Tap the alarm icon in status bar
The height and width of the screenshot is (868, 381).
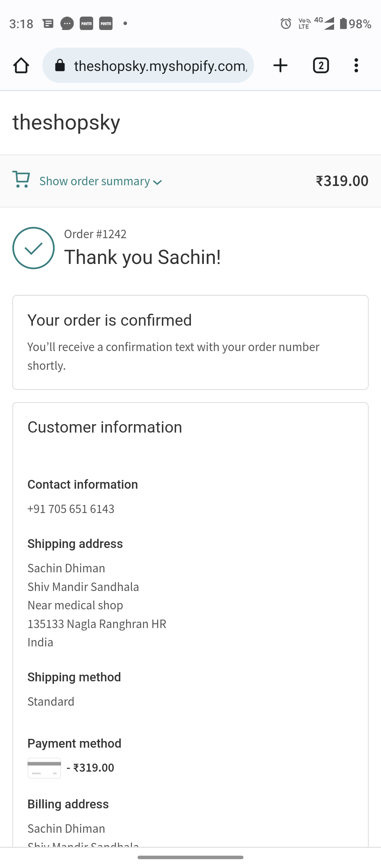click(286, 24)
